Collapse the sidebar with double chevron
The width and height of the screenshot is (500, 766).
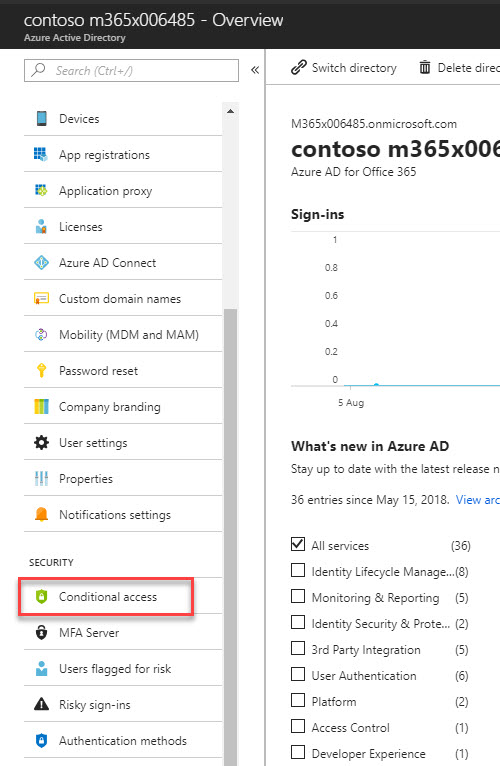click(255, 70)
